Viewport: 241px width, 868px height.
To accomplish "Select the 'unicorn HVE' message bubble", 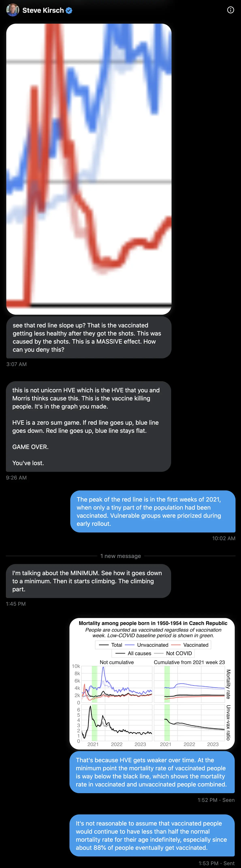I will coord(89,426).
